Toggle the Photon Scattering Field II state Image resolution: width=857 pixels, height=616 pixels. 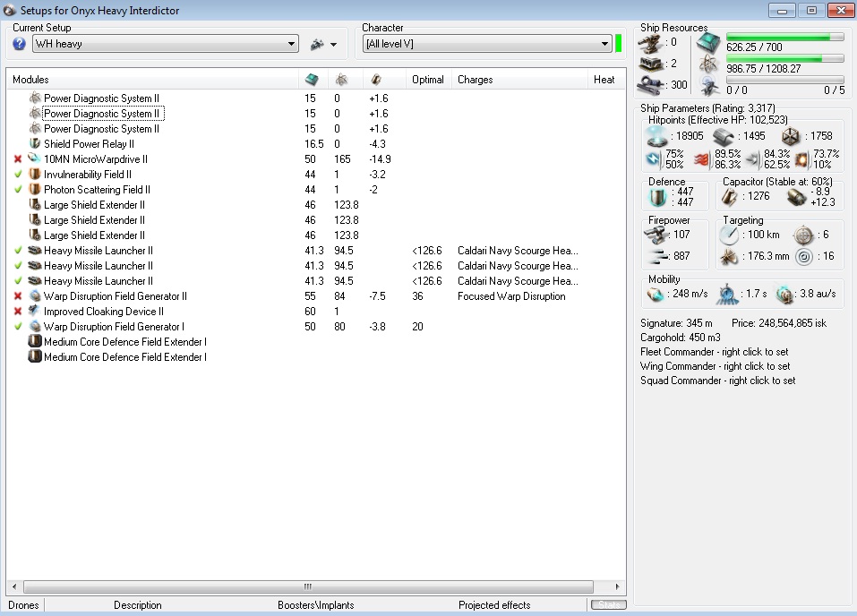(18, 190)
